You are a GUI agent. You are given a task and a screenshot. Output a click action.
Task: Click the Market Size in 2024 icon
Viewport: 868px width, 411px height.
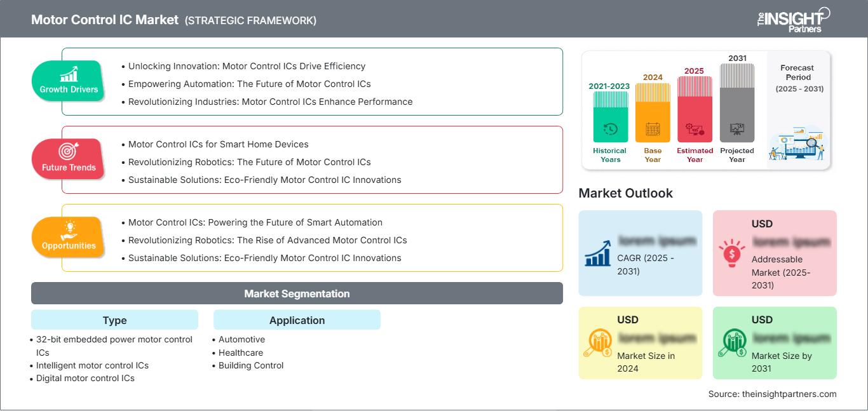(598, 343)
